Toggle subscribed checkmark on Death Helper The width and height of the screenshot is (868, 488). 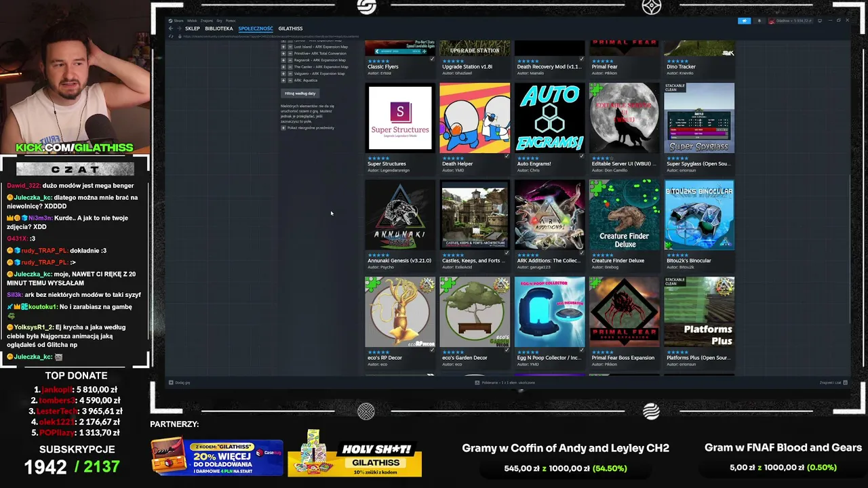tap(507, 156)
